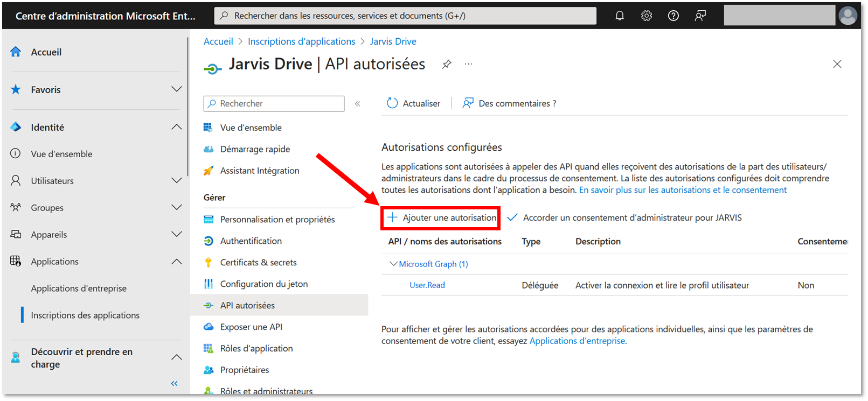Click the API / noms des autorisations header
Viewport: 868px width, 401px height.
(x=445, y=242)
